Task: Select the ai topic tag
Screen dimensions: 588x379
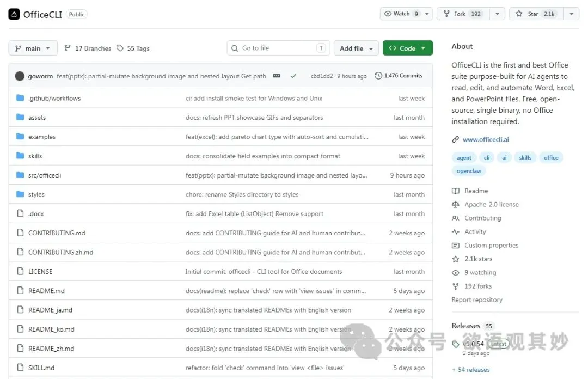Action: point(504,157)
